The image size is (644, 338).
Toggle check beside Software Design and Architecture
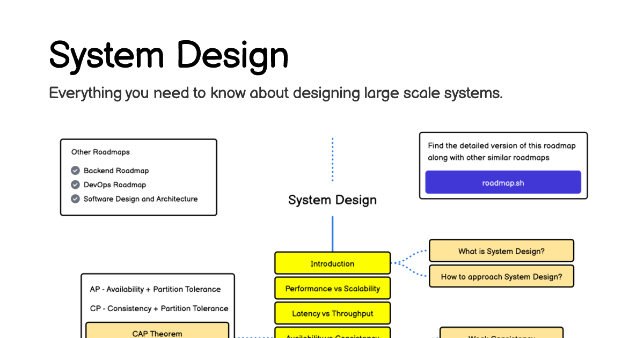[75, 199]
